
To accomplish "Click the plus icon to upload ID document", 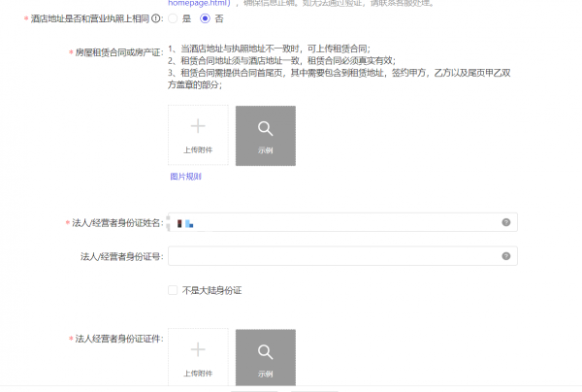I will point(198,349).
